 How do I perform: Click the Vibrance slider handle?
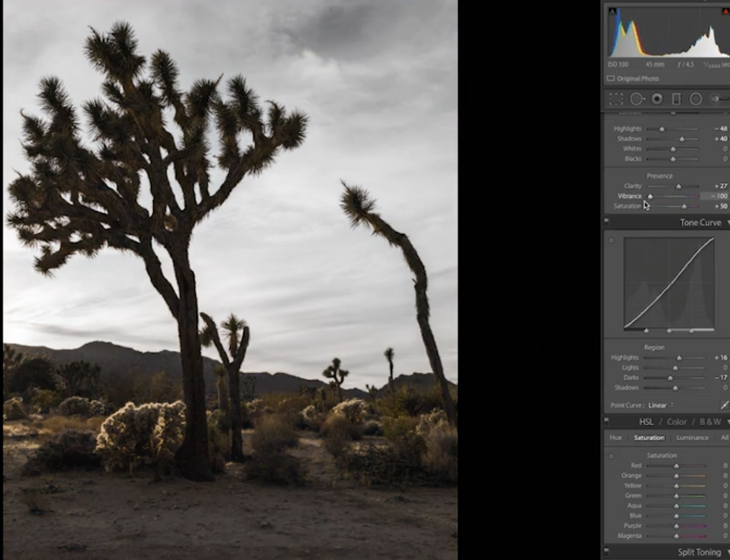click(x=650, y=197)
